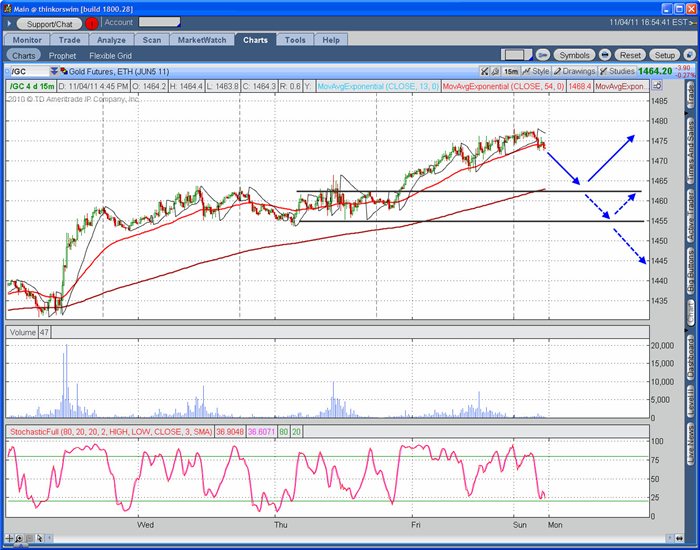The image size is (700, 550).
Task: Open the symbol history dropdown arrows
Action: [54, 71]
